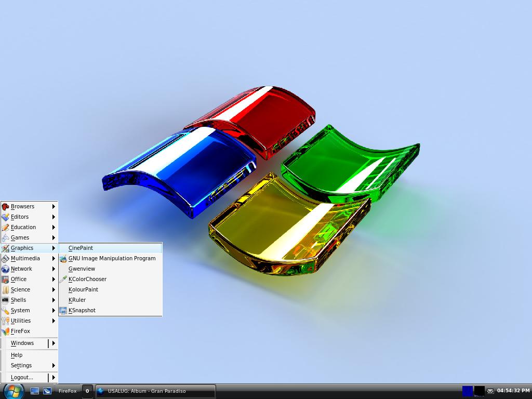The height and width of the screenshot is (399, 532).
Task: Click the FireFox launcher on the taskbar
Action: coord(68,391)
